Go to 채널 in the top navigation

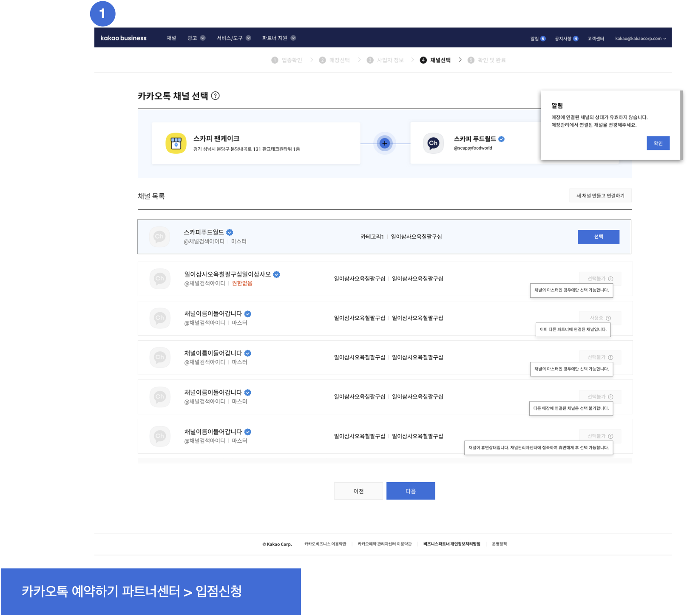coord(171,38)
